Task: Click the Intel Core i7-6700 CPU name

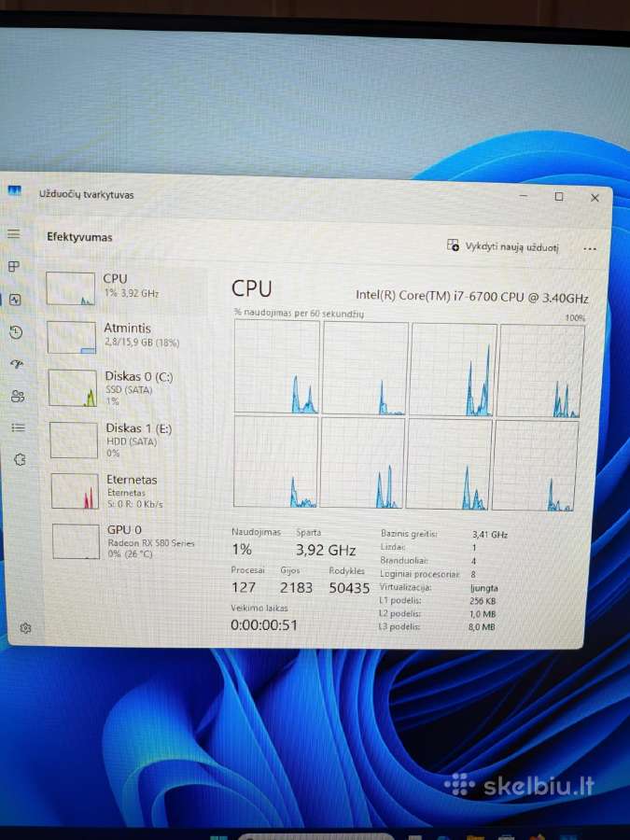Action: 472,297
